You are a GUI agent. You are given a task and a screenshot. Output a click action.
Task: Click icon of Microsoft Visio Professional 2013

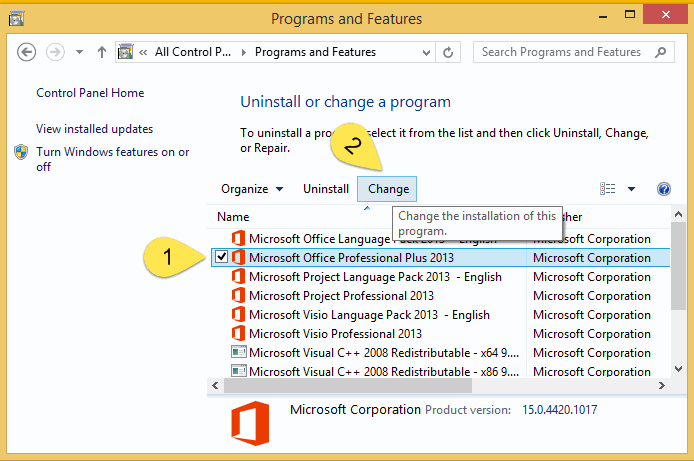pos(238,333)
